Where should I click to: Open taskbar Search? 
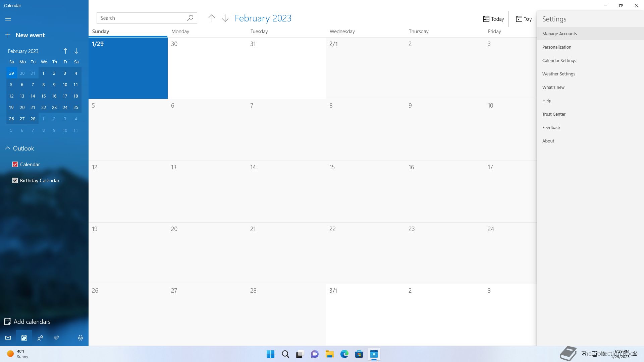[285, 354]
